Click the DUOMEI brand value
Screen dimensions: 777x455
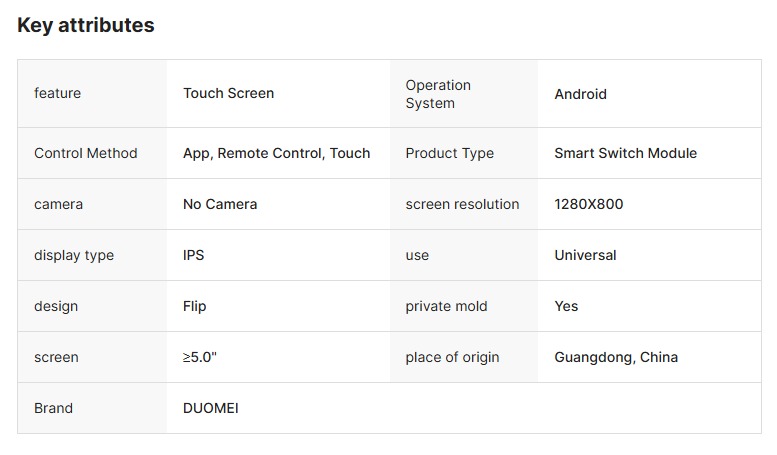(x=210, y=408)
